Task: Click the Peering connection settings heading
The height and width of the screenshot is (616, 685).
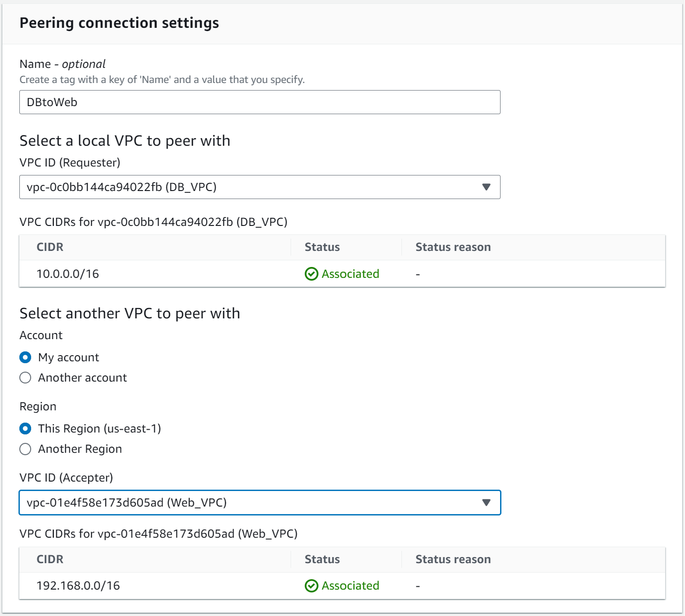Action: tap(119, 23)
